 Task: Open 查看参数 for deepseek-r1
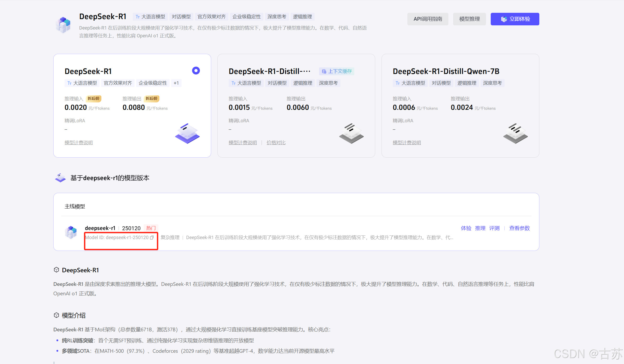519,228
